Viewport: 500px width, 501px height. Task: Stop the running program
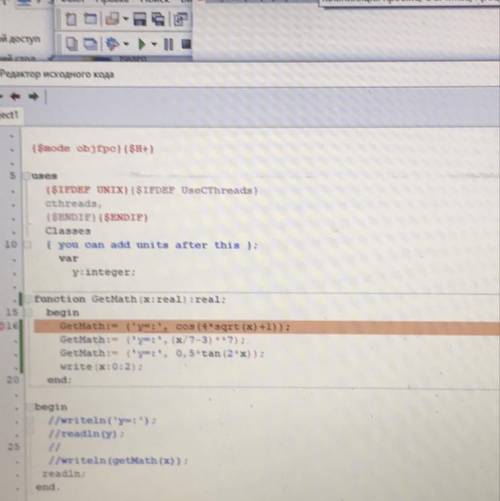(x=186, y=44)
